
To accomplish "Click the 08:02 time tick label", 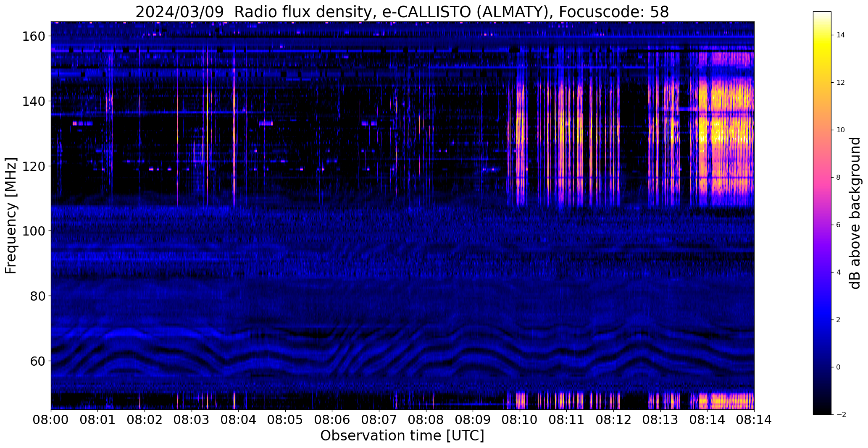I will coord(145,420).
